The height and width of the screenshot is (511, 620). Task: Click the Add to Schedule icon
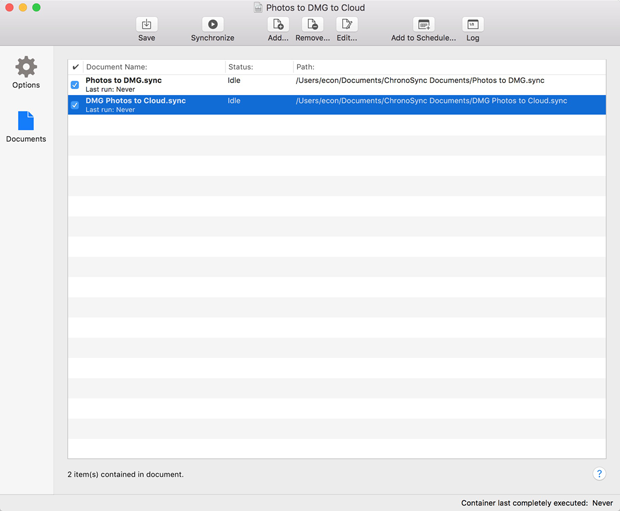(423, 25)
